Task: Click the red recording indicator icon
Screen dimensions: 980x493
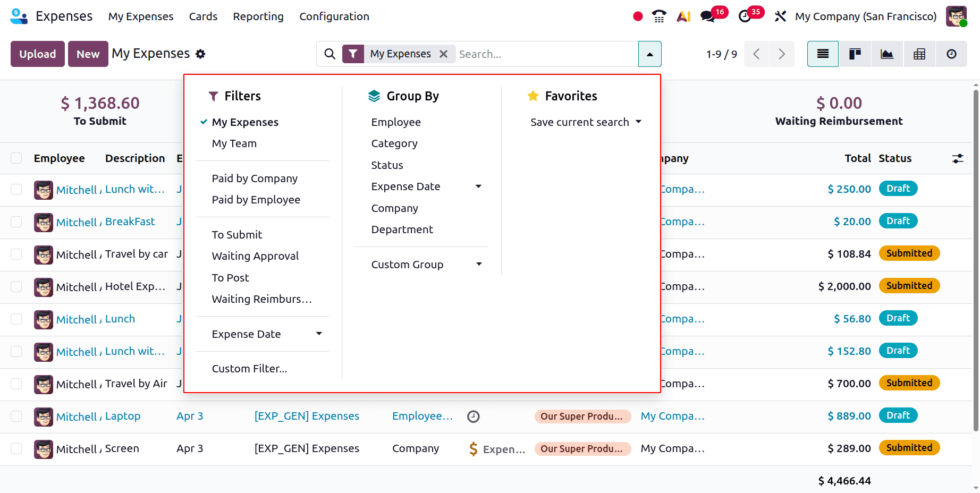Action: (x=638, y=16)
